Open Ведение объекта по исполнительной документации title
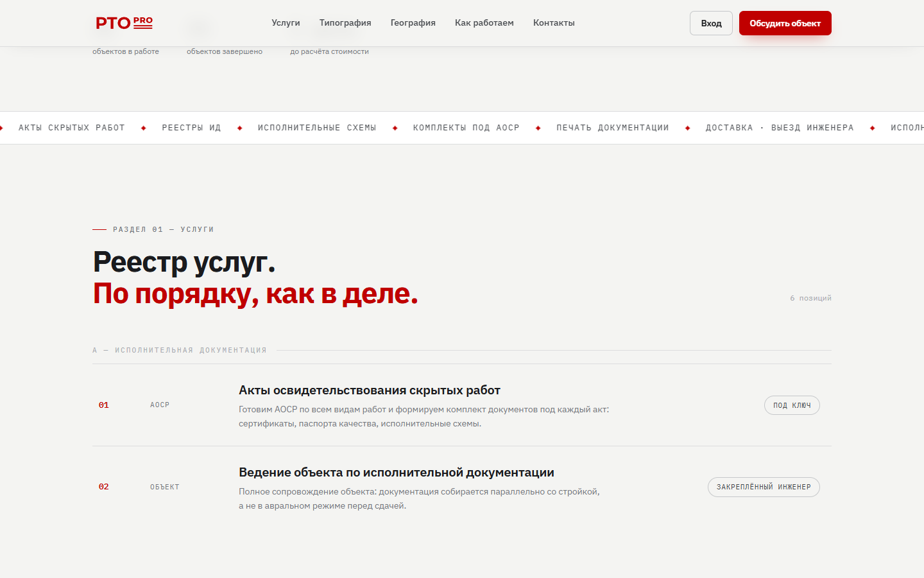The image size is (924, 578). pyautogui.click(x=397, y=472)
